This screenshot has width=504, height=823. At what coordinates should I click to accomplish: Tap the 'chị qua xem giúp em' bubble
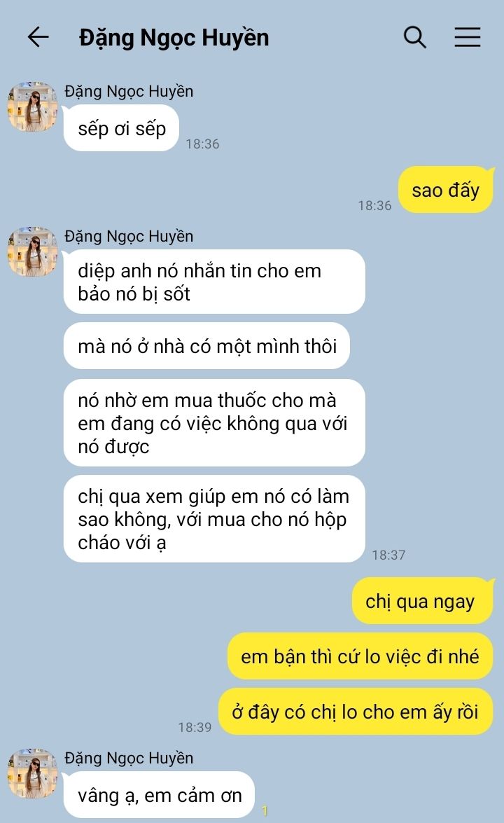pyautogui.click(x=214, y=519)
